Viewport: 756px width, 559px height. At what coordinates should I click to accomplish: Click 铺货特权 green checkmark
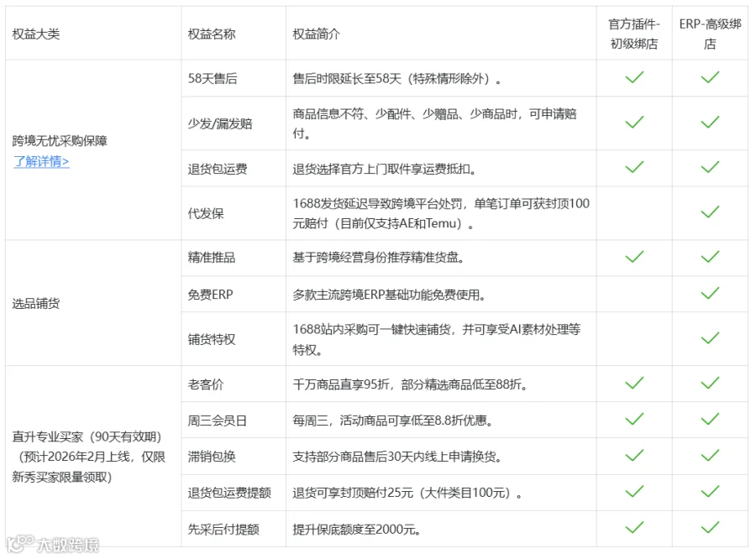(710, 337)
